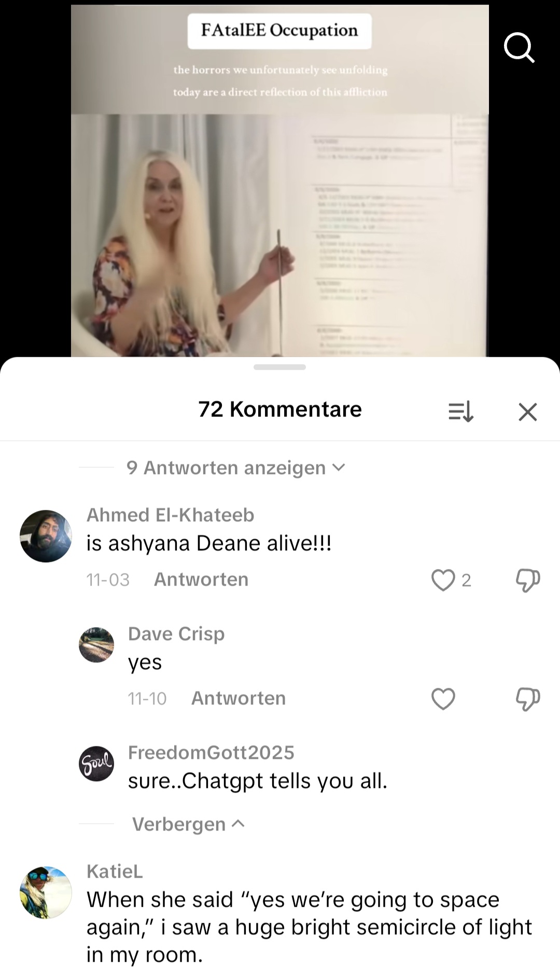560x970 pixels.
Task: Like Dave Crisp's reply
Action: (x=443, y=699)
